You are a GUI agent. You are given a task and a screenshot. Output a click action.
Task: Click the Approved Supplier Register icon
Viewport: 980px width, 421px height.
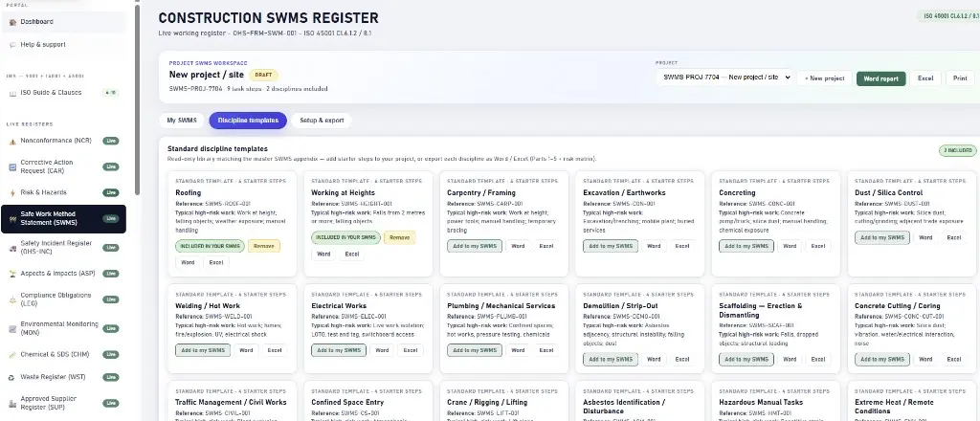[13, 403]
